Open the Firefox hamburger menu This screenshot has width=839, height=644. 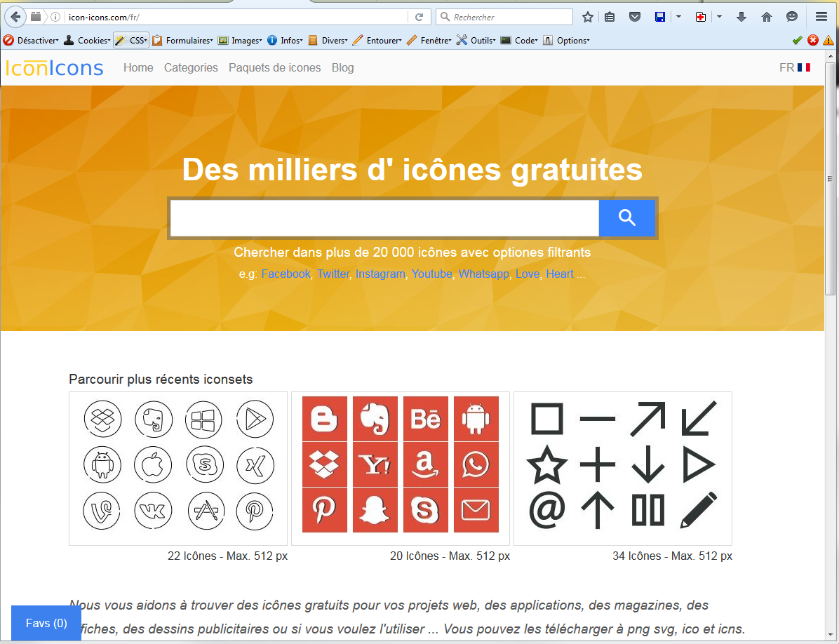coord(821,17)
